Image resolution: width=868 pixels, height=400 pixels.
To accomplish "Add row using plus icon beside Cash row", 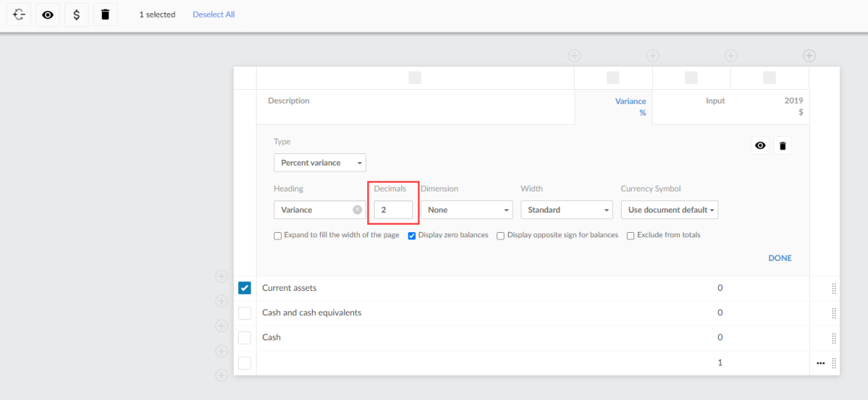I will point(221,350).
